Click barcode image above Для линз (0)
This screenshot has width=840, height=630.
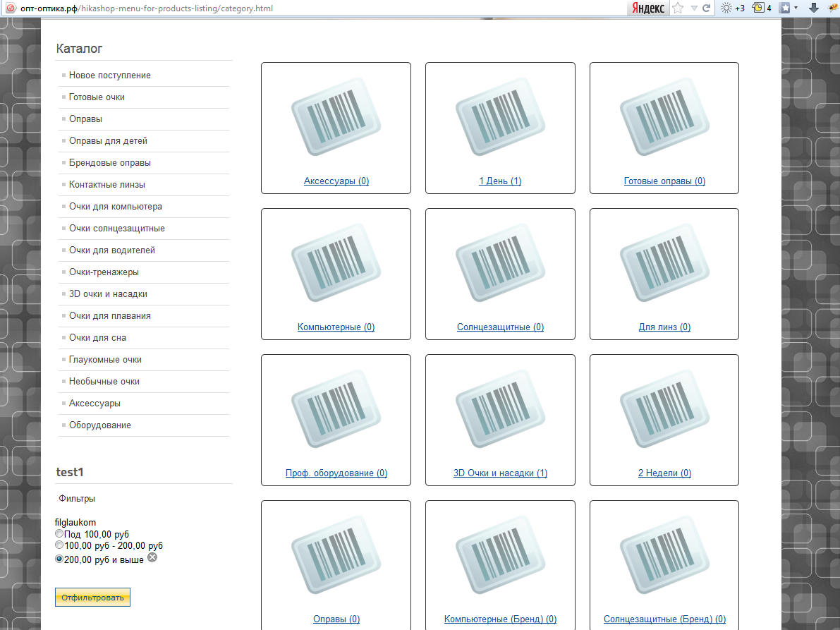(665, 263)
